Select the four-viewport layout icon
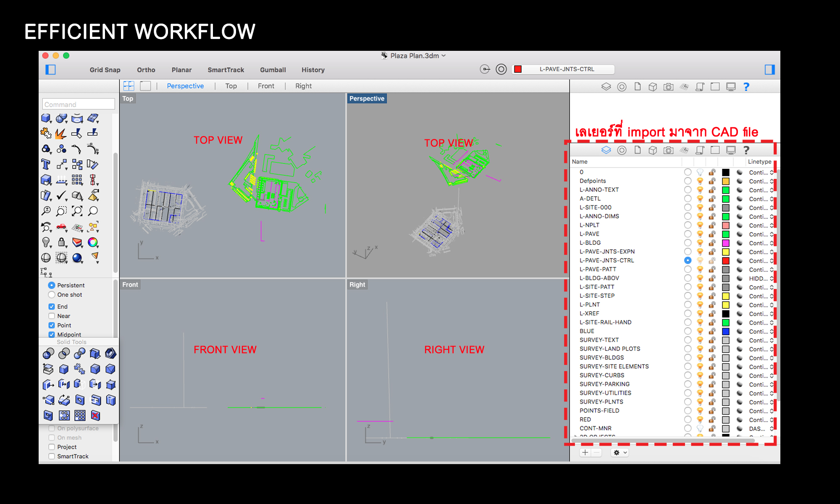This screenshot has width=840, height=504. pyautogui.click(x=129, y=86)
